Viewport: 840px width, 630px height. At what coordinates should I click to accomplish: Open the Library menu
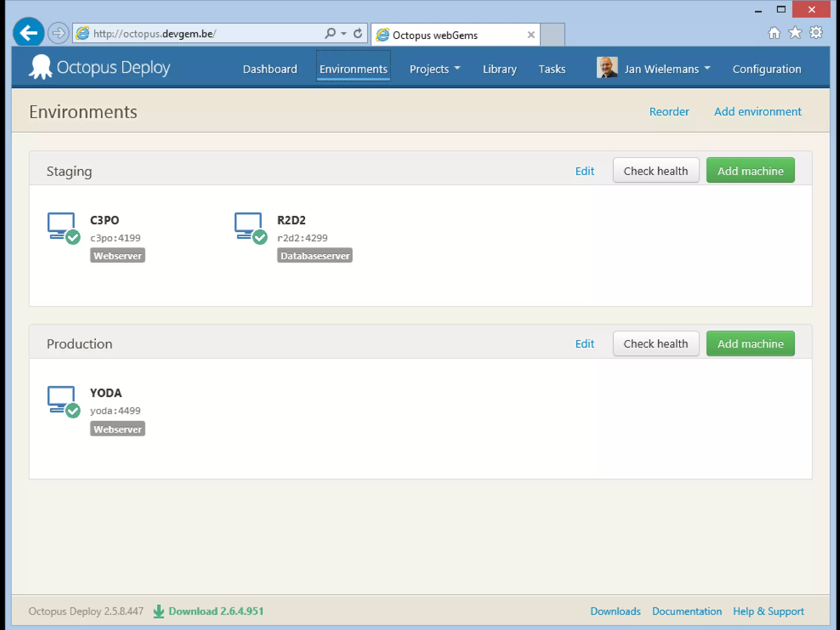[x=500, y=69]
